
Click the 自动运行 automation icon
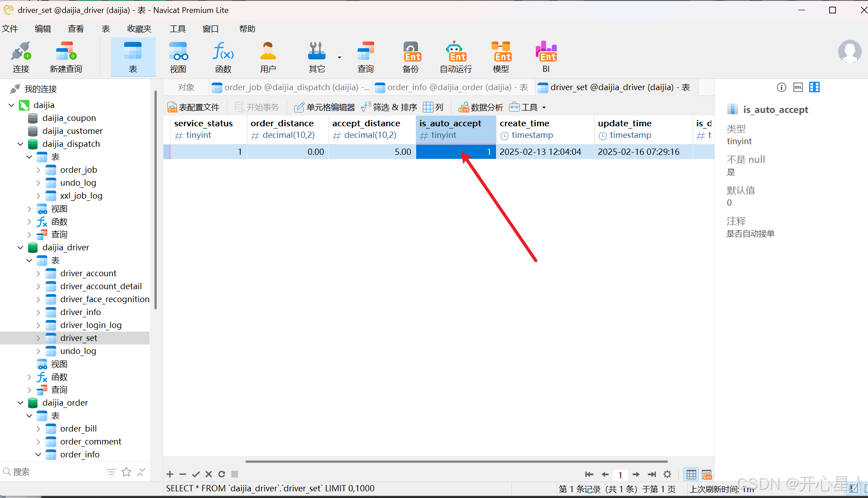coord(455,57)
